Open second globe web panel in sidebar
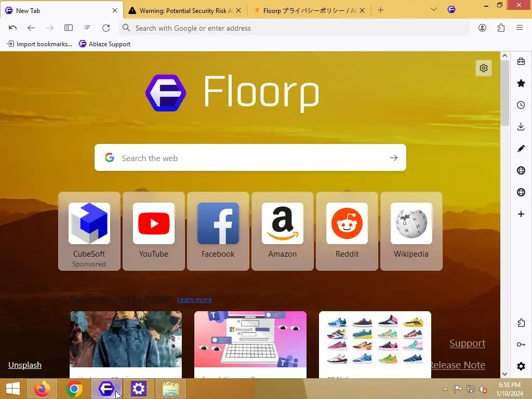 [x=521, y=192]
